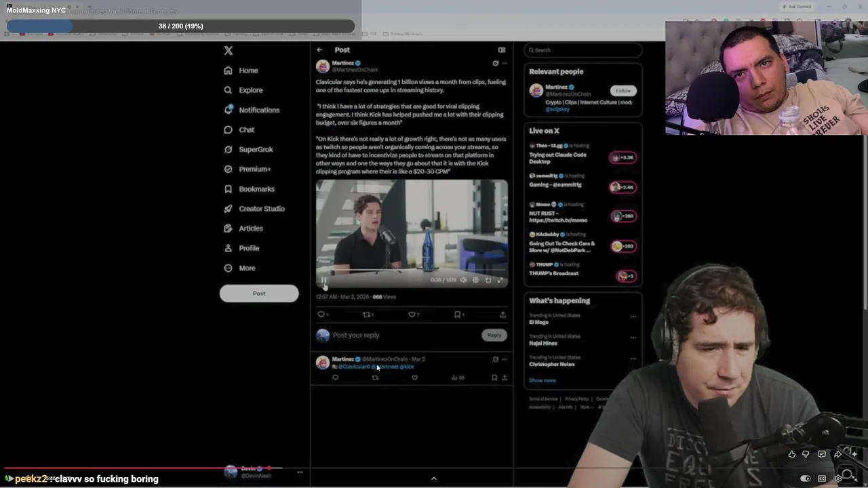Open the stream comments icon
Image resolution: width=868 pixels, height=488 pixels.
click(x=822, y=454)
